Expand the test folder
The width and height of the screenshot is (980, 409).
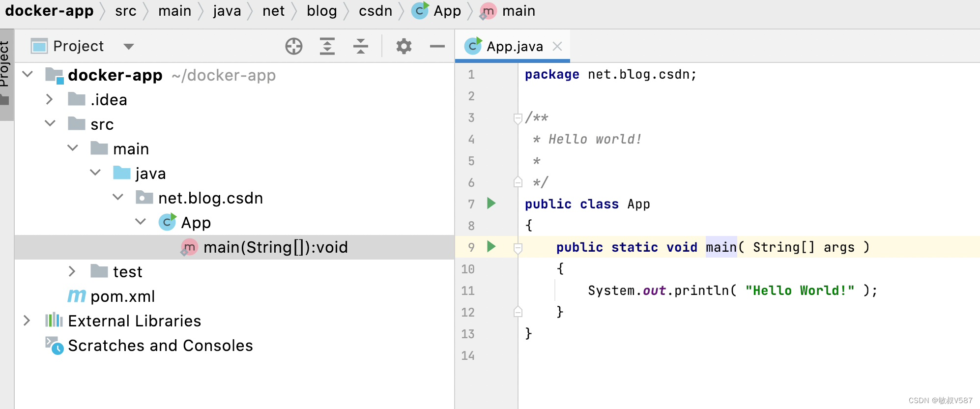(x=72, y=271)
